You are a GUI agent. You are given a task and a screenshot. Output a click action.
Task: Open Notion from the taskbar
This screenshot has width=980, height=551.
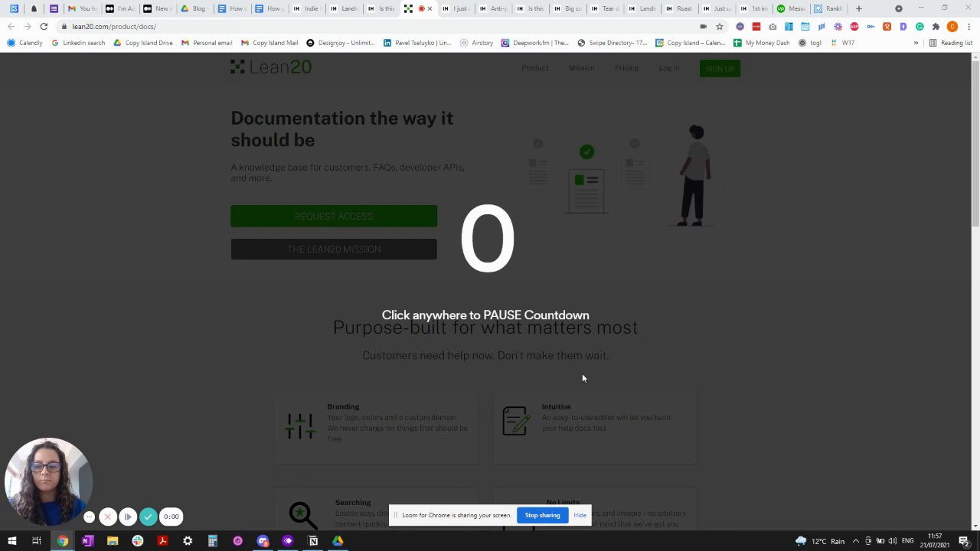[x=313, y=541]
